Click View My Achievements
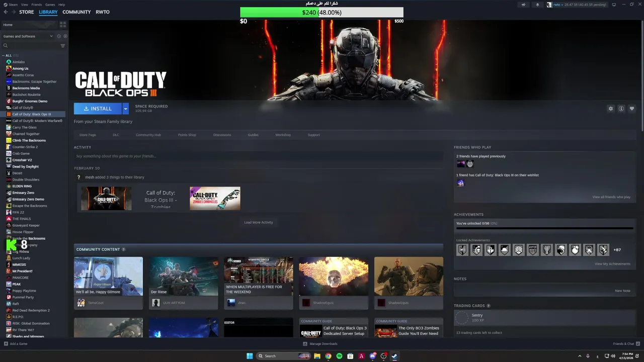Image resolution: width=644 pixels, height=362 pixels. tap(612, 264)
